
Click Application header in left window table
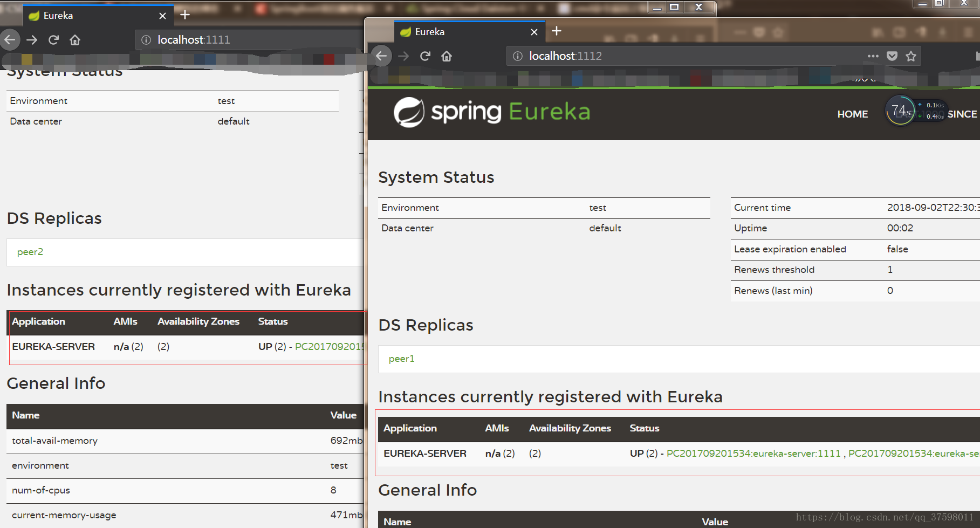(x=39, y=321)
